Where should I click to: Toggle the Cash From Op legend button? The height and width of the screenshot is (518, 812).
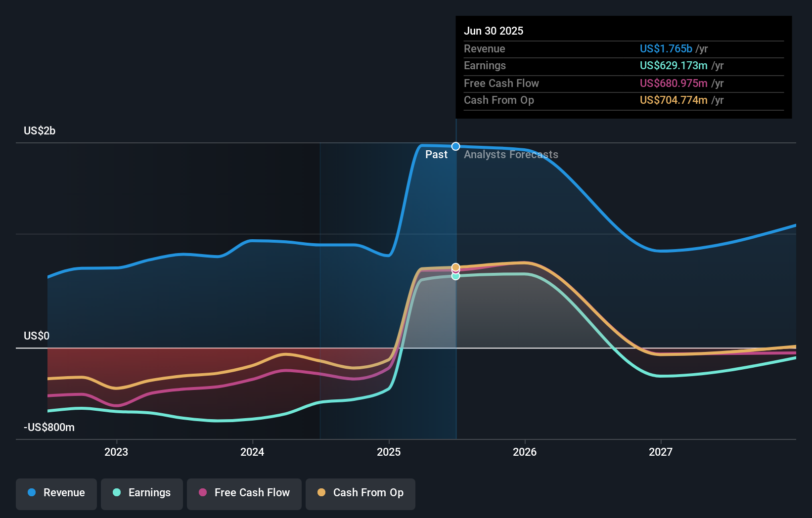pyautogui.click(x=361, y=494)
